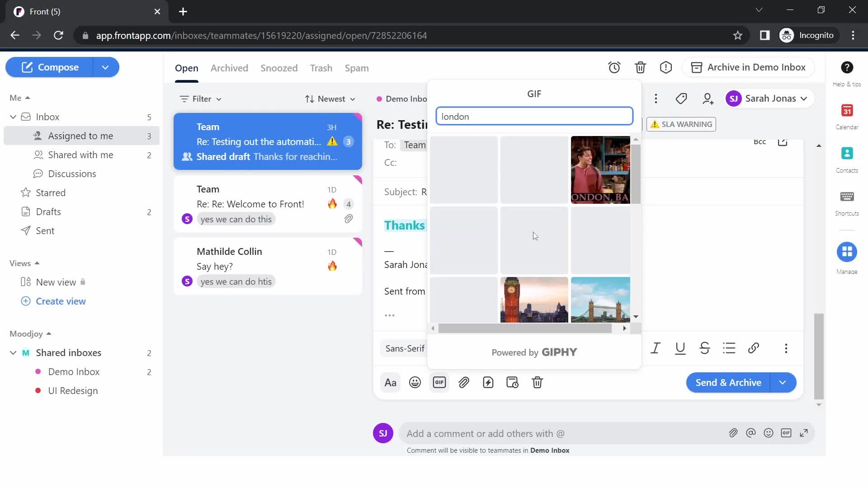
Task: Click the trash icon in the top toolbar
Action: pyautogui.click(x=640, y=68)
